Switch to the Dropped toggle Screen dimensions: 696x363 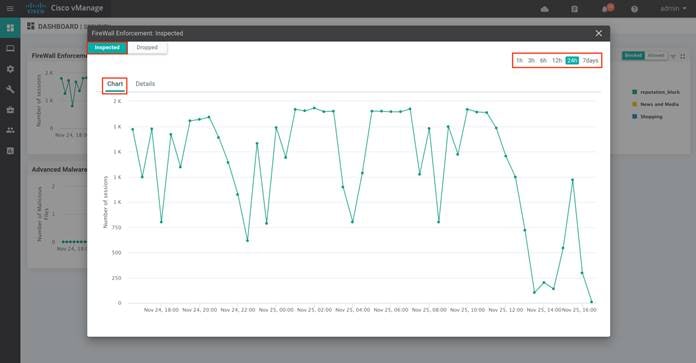coord(147,47)
